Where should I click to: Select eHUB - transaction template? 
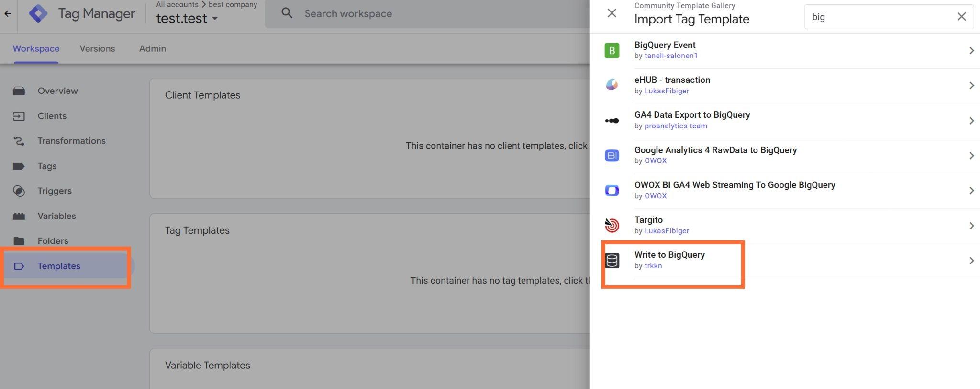[672, 80]
